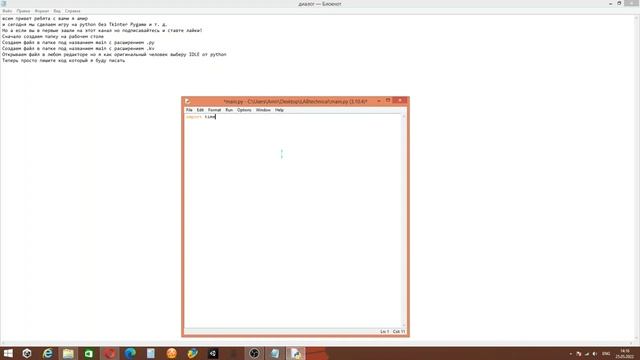
Task: Open the Run menu in IDLE
Action: point(229,110)
